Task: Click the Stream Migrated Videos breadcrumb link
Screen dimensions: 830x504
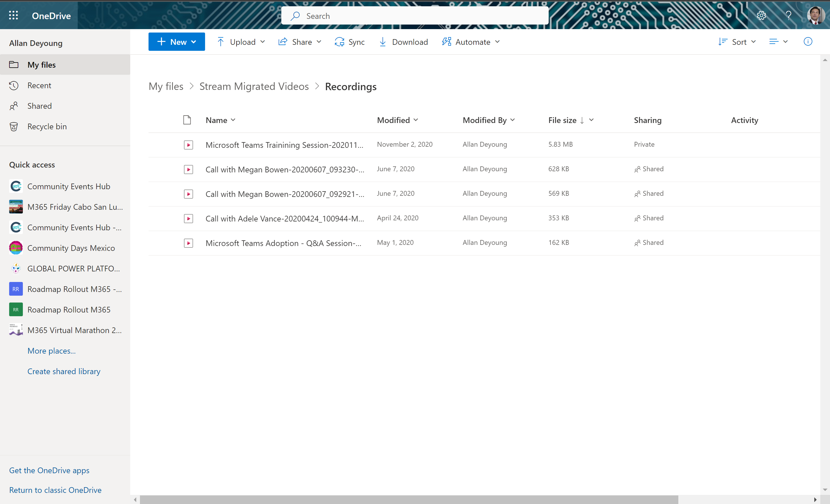Action: click(254, 86)
